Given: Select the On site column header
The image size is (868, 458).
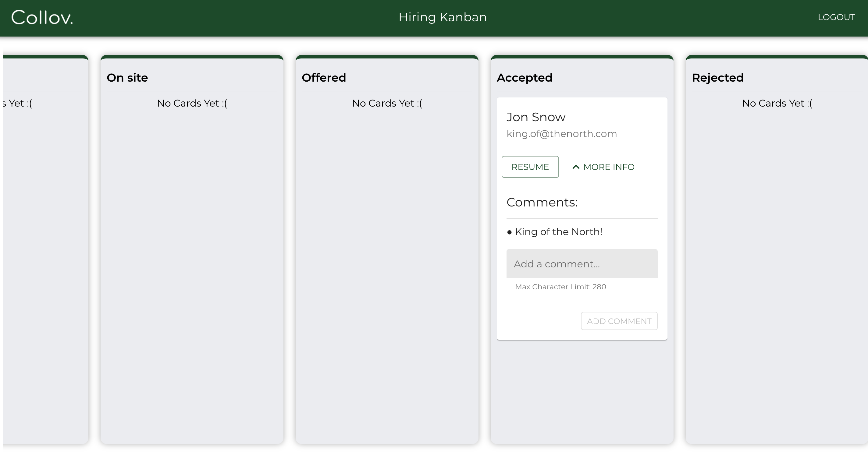Looking at the screenshot, I should click(127, 78).
